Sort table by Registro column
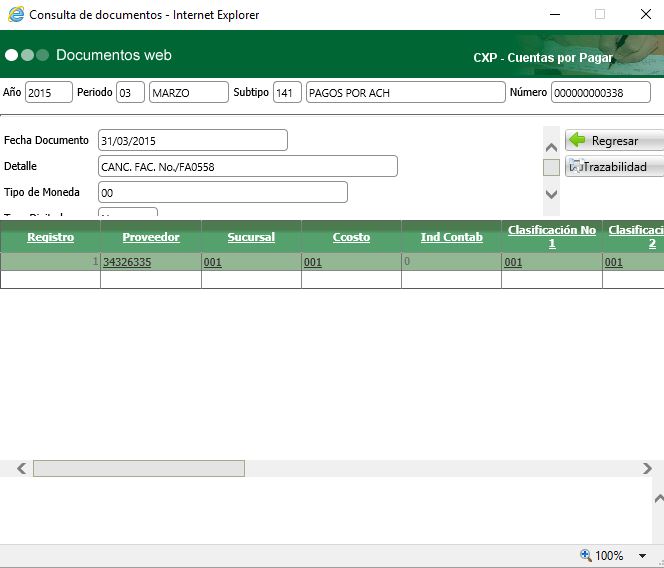This screenshot has width=664, height=568. tap(50, 237)
